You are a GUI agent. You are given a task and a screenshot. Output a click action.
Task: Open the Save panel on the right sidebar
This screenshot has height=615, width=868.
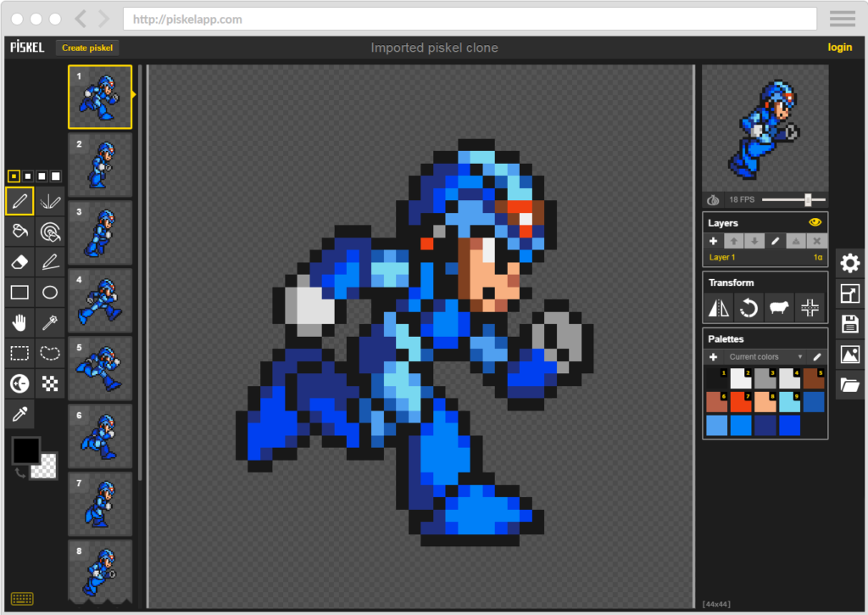(850, 323)
